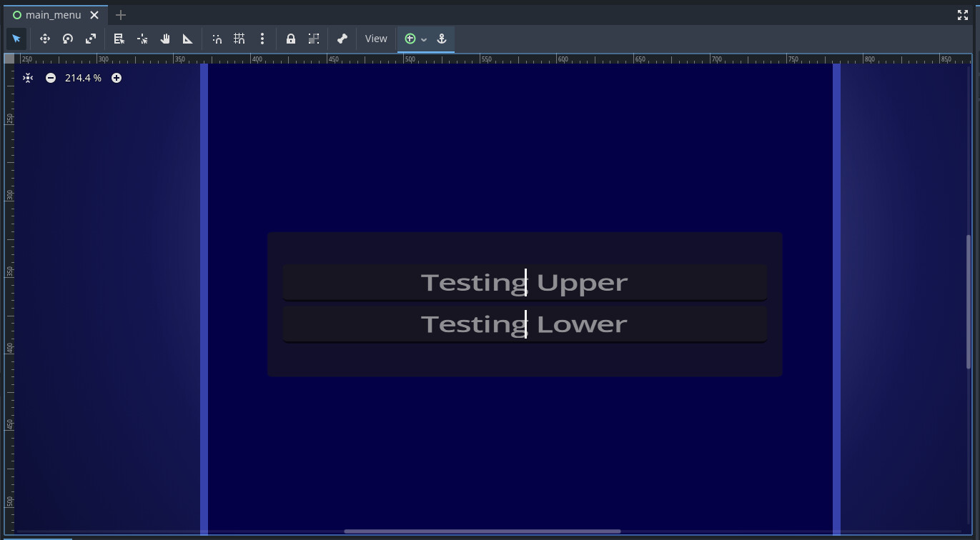
Task: Select the Ruler Mode triangle tool
Action: [188, 39]
